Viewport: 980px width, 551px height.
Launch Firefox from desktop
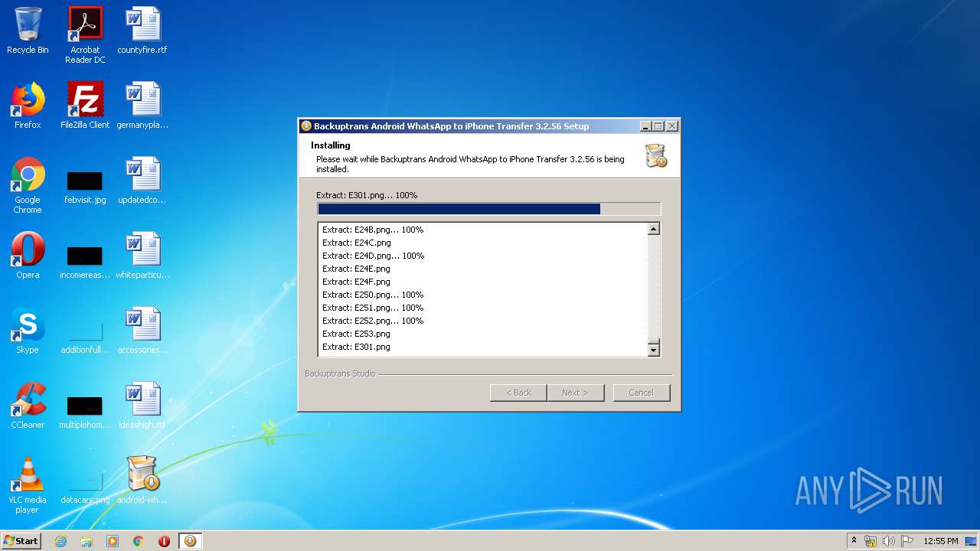tap(28, 106)
